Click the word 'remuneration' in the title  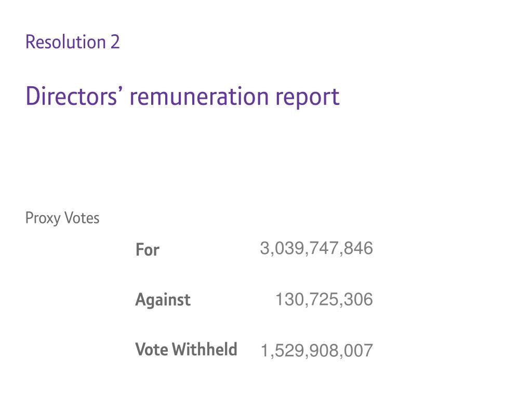tap(199, 97)
